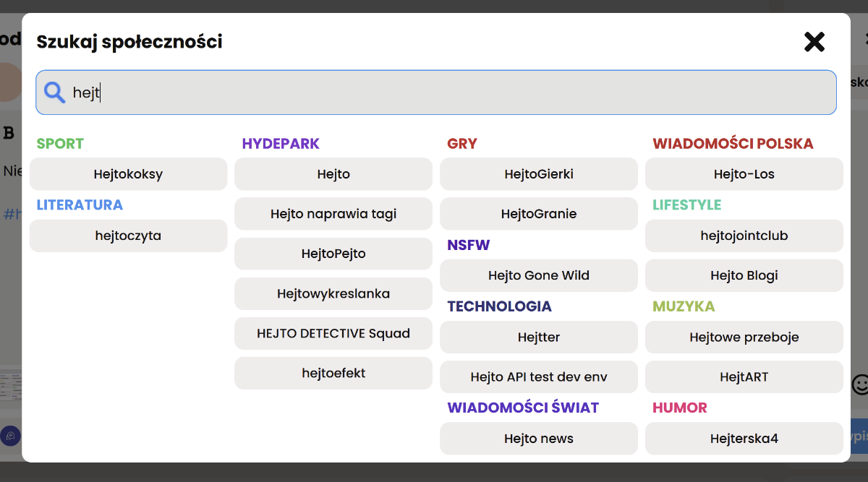The width and height of the screenshot is (868, 482).
Task: Select the hejtojointclub community
Action: pyautogui.click(x=744, y=236)
